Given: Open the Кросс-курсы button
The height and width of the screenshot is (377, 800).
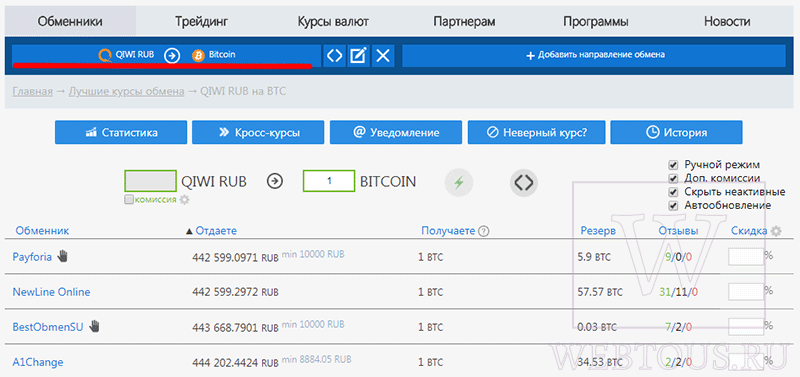Looking at the screenshot, I should pyautogui.click(x=258, y=133).
